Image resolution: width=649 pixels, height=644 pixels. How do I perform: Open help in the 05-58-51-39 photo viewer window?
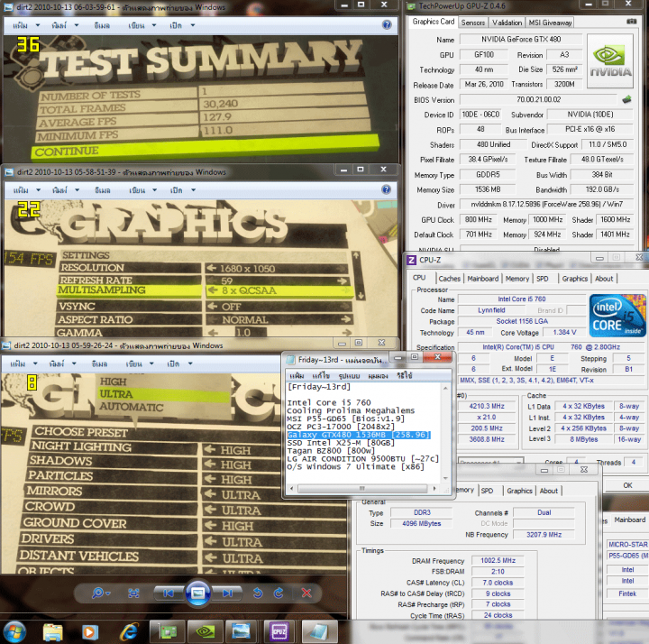point(386,189)
